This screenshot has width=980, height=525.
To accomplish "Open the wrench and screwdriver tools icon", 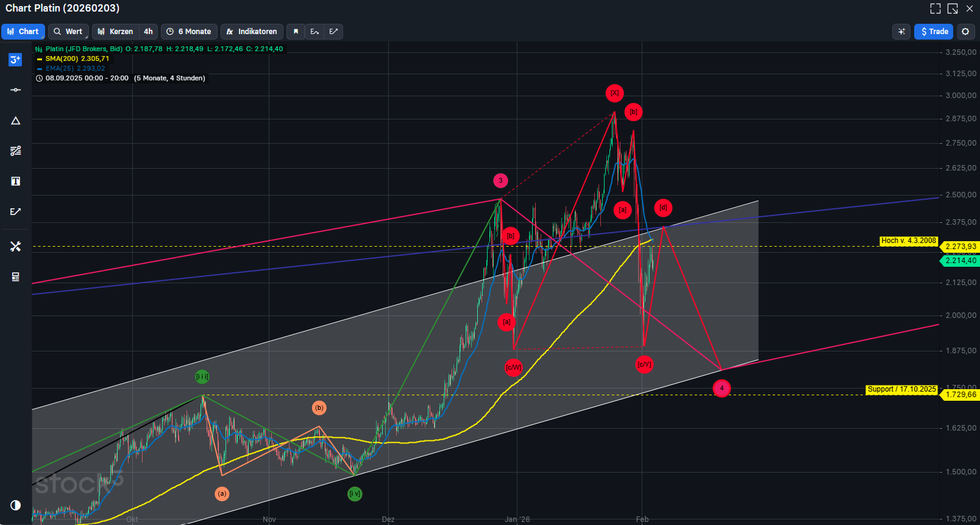I will coord(15,246).
